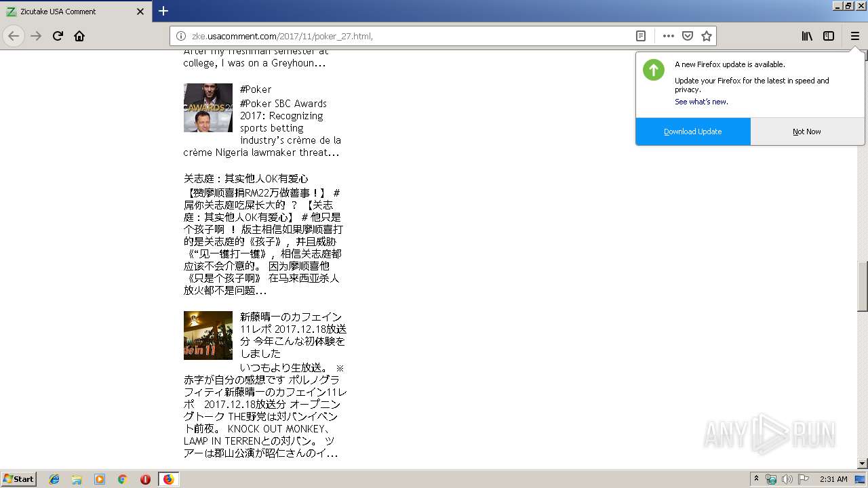Click scrollbar up arrow
Viewport: 868px width, 488px height.
tap(863, 56)
